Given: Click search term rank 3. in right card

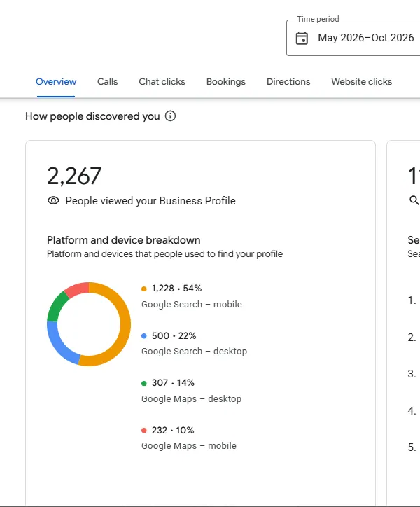Looking at the screenshot, I should pos(412,374).
